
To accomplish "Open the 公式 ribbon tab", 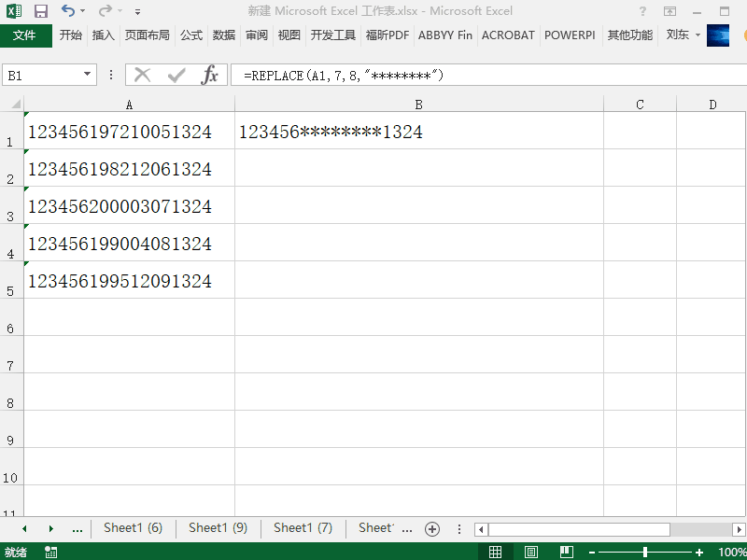I will pos(191,35).
